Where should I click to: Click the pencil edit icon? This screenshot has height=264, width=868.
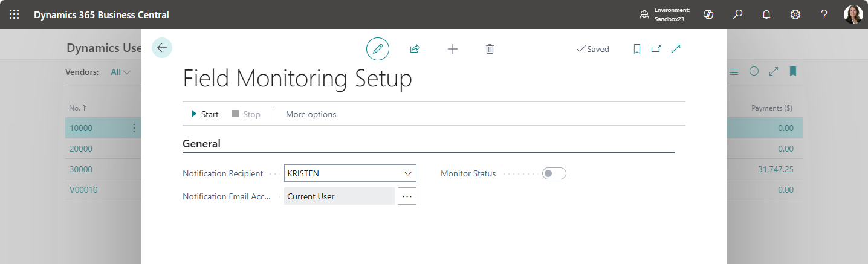378,49
